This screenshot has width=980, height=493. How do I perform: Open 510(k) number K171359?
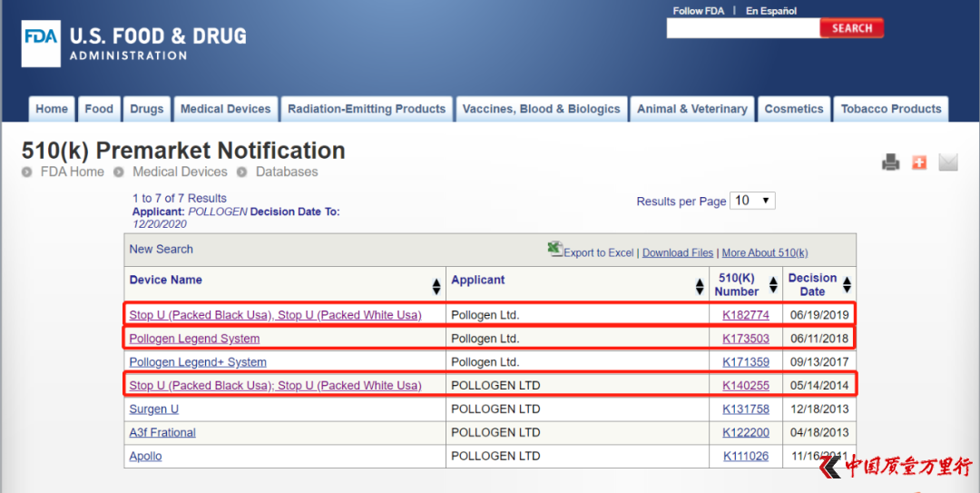746,362
